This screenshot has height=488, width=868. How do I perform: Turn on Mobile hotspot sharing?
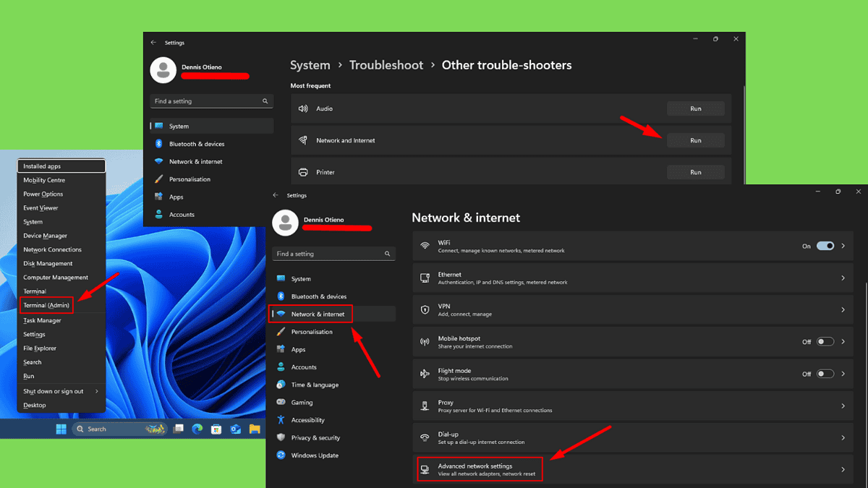(824, 341)
